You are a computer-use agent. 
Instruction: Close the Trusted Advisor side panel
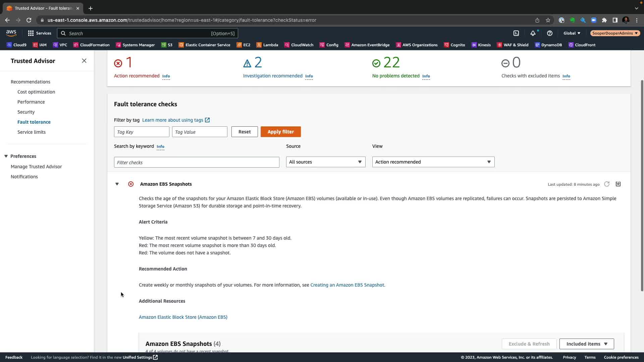[84, 61]
